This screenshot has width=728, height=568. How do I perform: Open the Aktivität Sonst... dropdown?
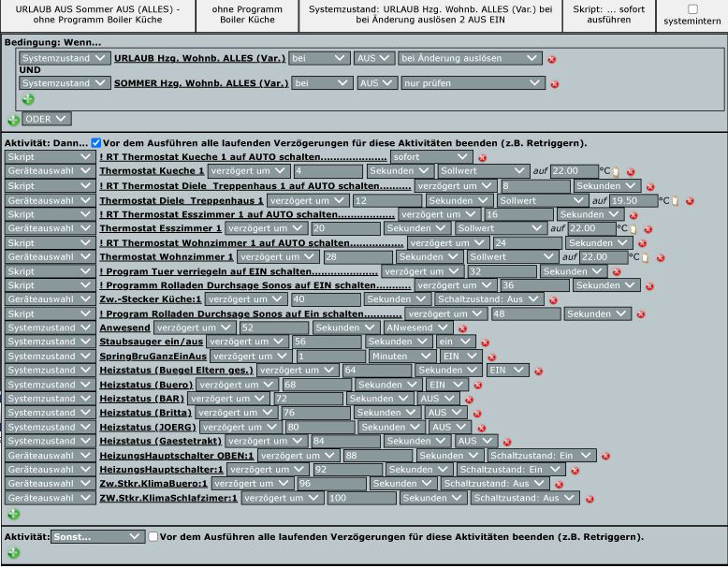pyautogui.click(x=97, y=536)
